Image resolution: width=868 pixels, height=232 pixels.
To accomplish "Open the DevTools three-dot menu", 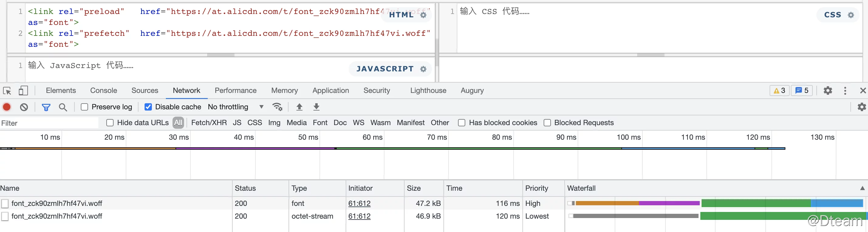I will click(845, 90).
